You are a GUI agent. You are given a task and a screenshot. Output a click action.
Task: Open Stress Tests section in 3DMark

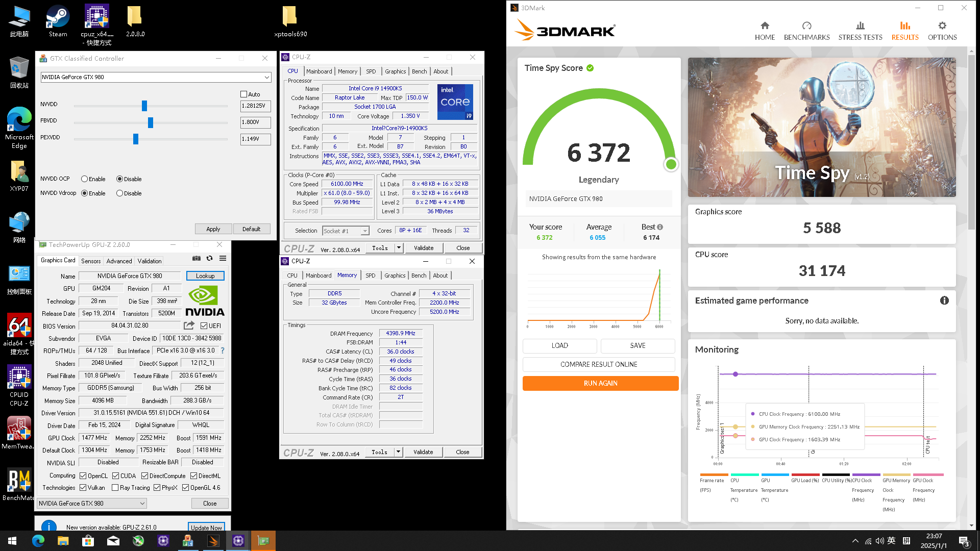point(860,31)
